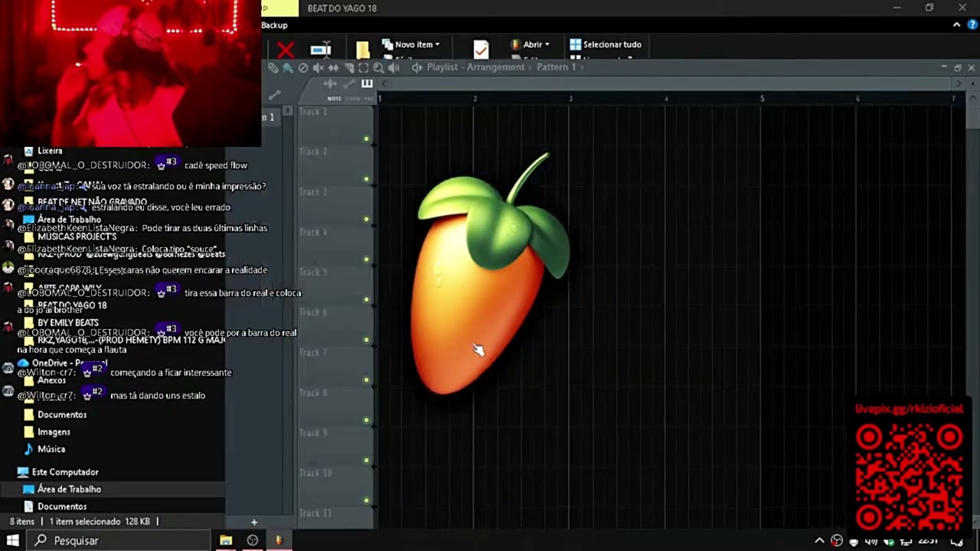This screenshot has width=980, height=551.
Task: Click the Pesquisar taskbar search box
Action: (x=119, y=540)
